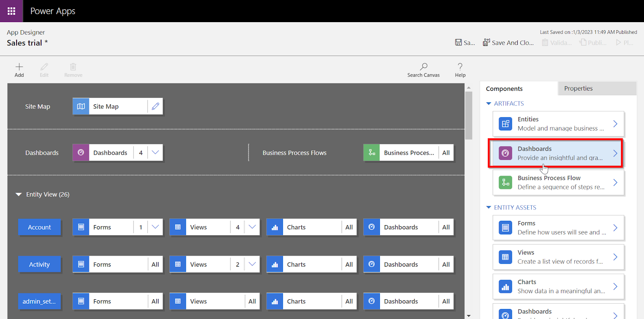Click the Activity row Forms icon
The image size is (644, 319).
[81, 264]
